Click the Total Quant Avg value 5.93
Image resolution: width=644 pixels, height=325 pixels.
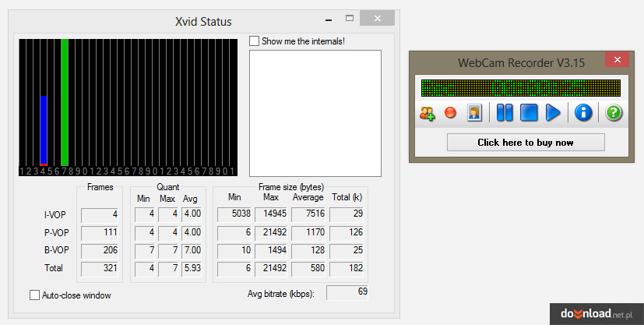[192, 269]
